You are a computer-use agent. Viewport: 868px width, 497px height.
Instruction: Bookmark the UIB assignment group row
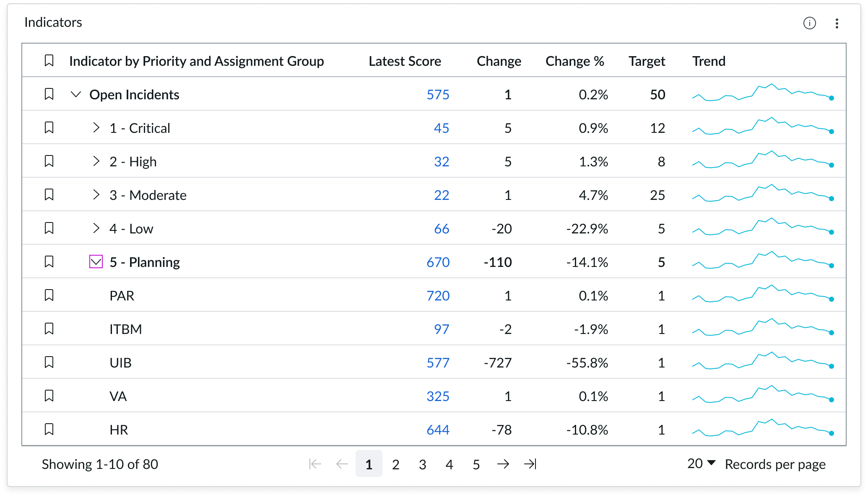tap(49, 362)
